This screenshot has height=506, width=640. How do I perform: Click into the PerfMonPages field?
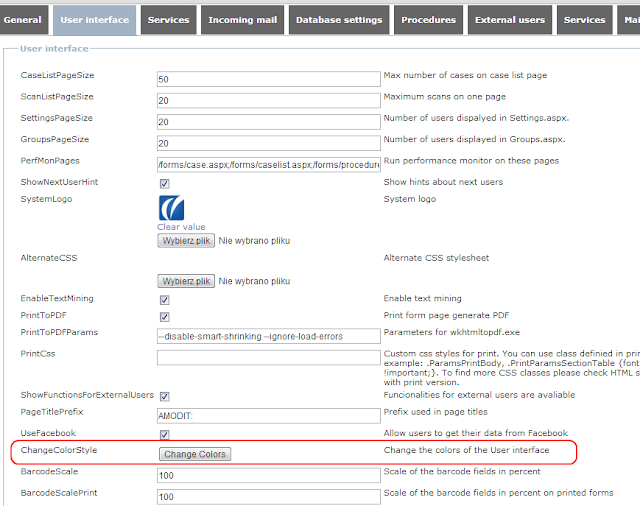click(x=269, y=164)
